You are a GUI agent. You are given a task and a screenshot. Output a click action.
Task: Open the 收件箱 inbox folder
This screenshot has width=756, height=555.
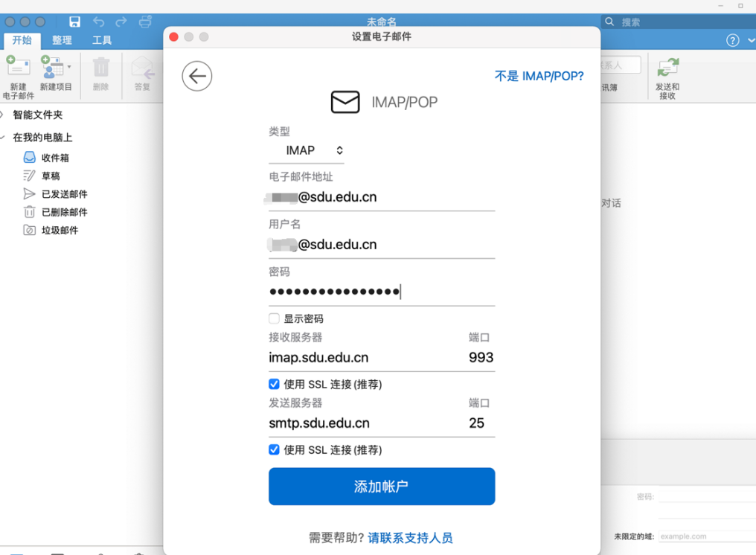46,158
